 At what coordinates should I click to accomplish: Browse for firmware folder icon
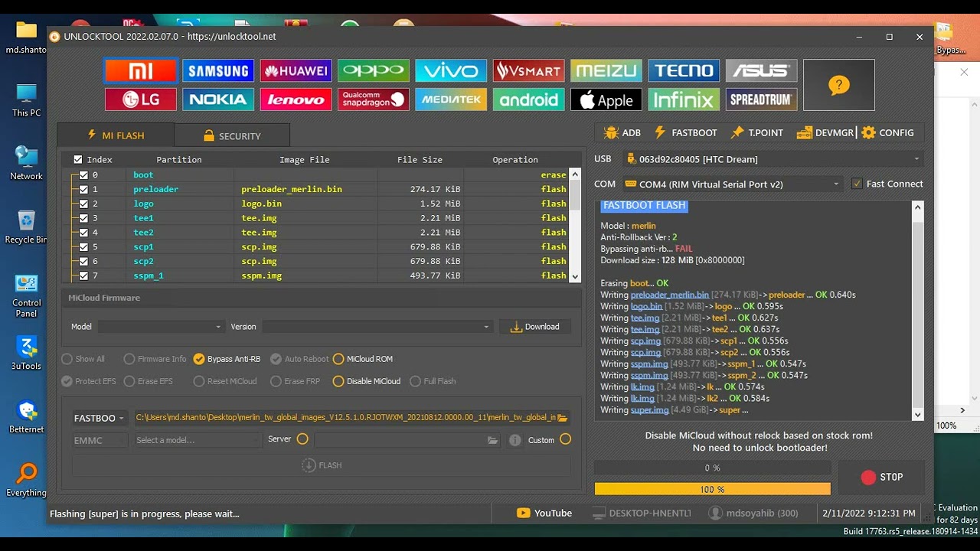pos(563,418)
